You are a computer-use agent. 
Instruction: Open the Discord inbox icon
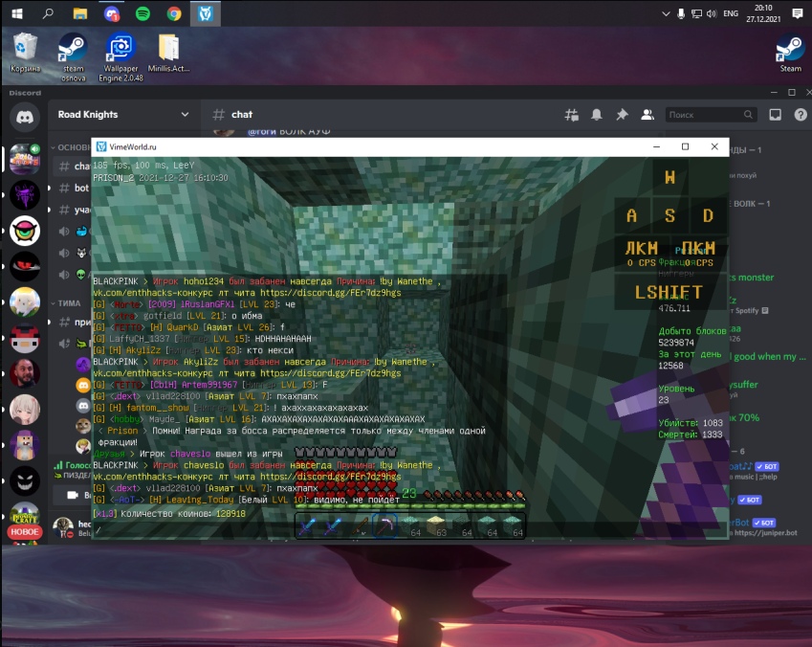tap(775, 115)
